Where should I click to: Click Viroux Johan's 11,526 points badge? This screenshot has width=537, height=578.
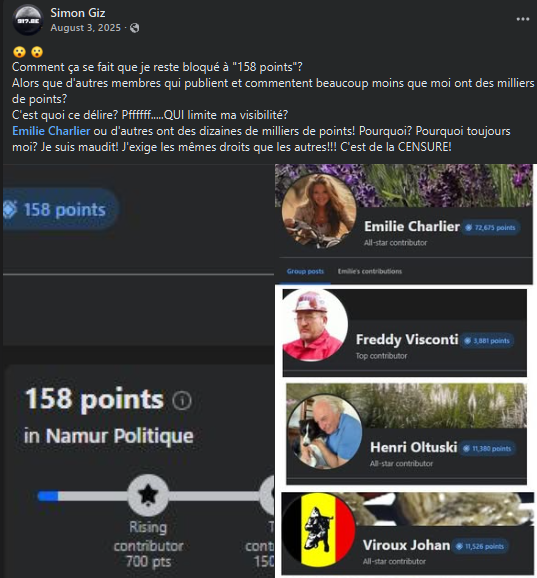click(481, 546)
